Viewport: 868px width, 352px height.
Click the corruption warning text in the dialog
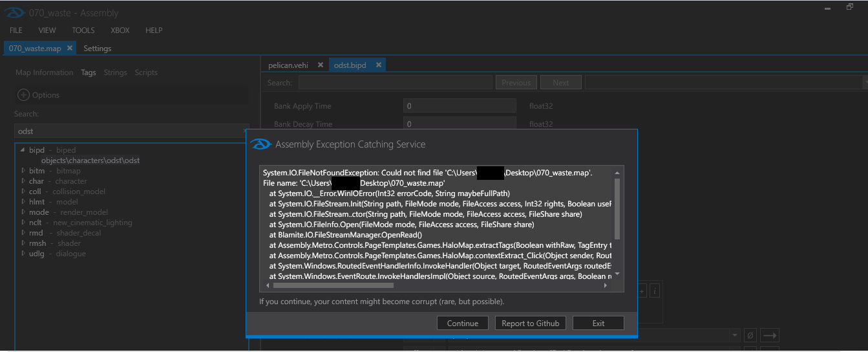(381, 302)
